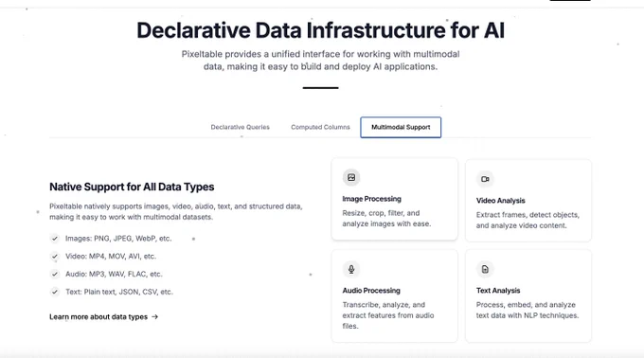Switch to the Declarative Queries tab

click(x=241, y=127)
